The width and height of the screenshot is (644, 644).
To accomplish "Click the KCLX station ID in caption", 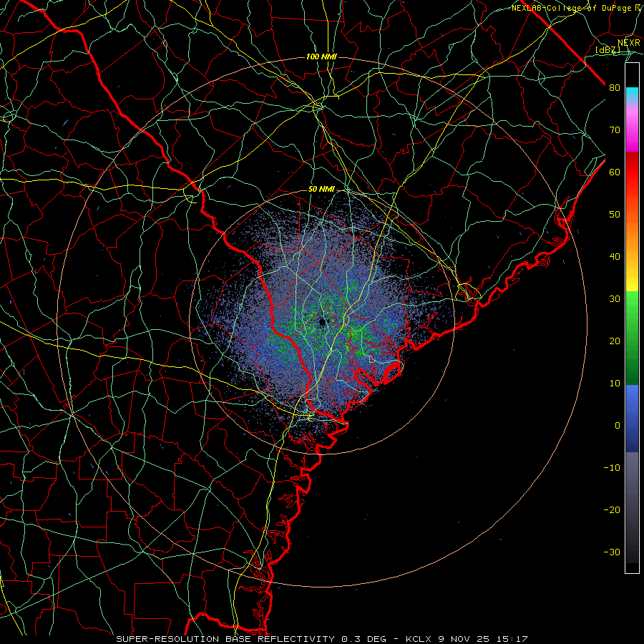I will [x=420, y=639].
